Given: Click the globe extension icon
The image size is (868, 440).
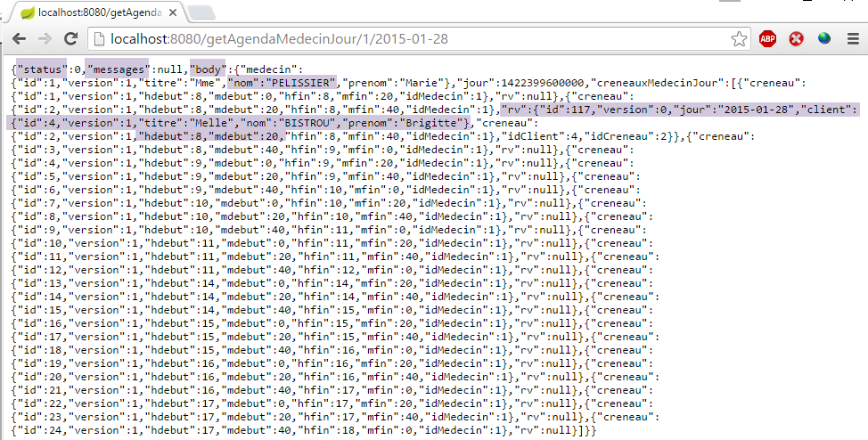Looking at the screenshot, I should pos(824,39).
